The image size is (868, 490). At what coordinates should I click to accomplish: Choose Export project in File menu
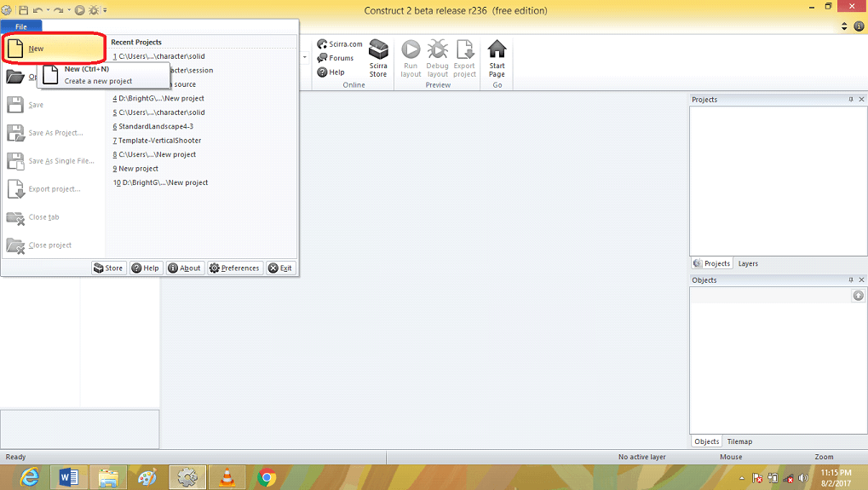[x=54, y=189]
